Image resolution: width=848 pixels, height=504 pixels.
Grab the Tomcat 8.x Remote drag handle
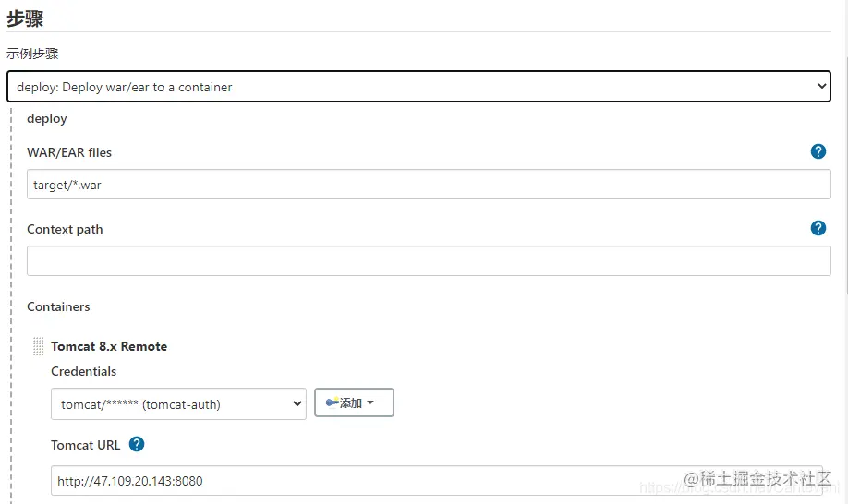39,346
